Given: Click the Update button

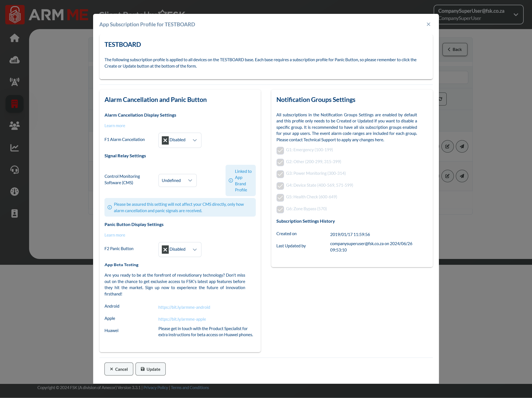Looking at the screenshot, I should (150, 369).
